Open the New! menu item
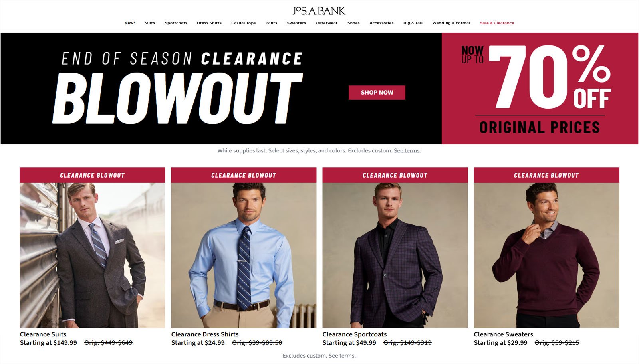639x364 pixels. [130, 23]
